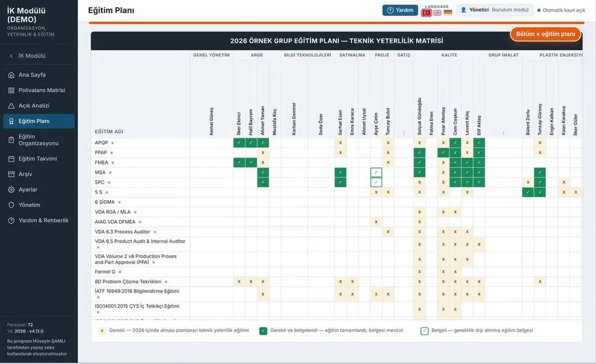Open Eğitim Planı in the sidebar
This screenshot has width=596, height=364.
point(39,121)
